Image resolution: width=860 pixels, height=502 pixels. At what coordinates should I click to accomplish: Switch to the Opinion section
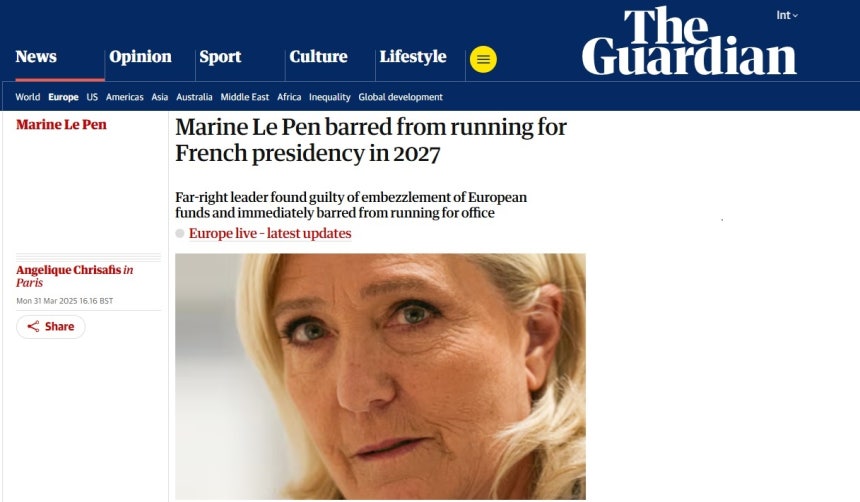tap(140, 57)
